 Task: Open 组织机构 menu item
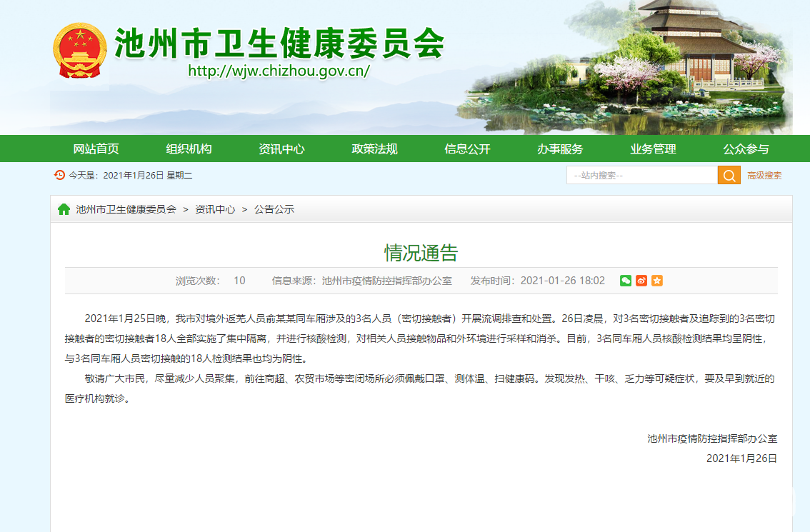tap(189, 149)
